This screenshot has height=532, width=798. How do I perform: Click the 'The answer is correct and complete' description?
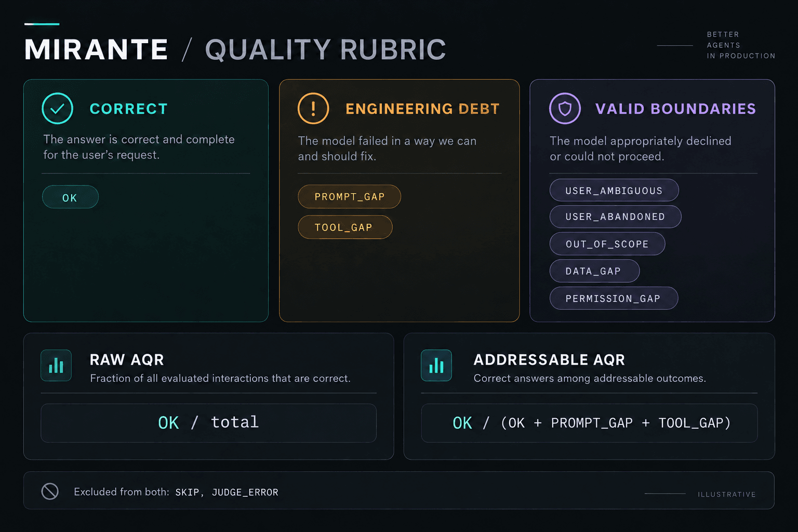(139, 147)
